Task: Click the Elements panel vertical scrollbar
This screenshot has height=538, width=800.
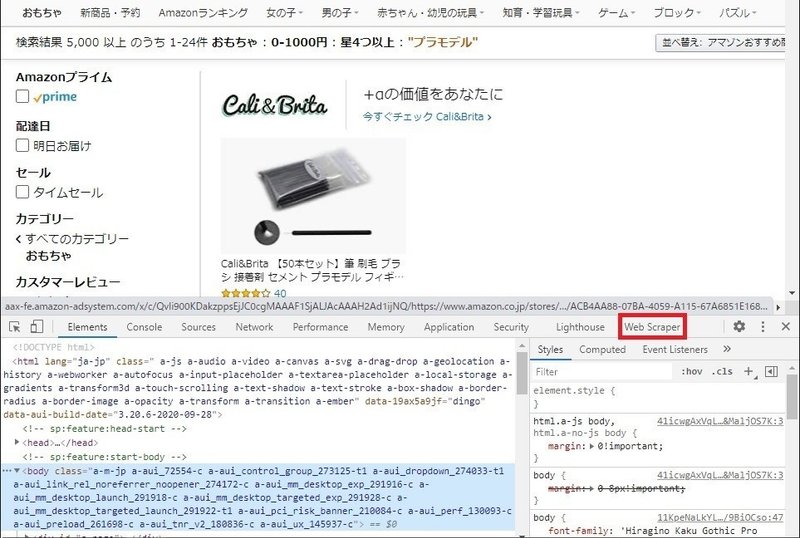Action: (521, 373)
